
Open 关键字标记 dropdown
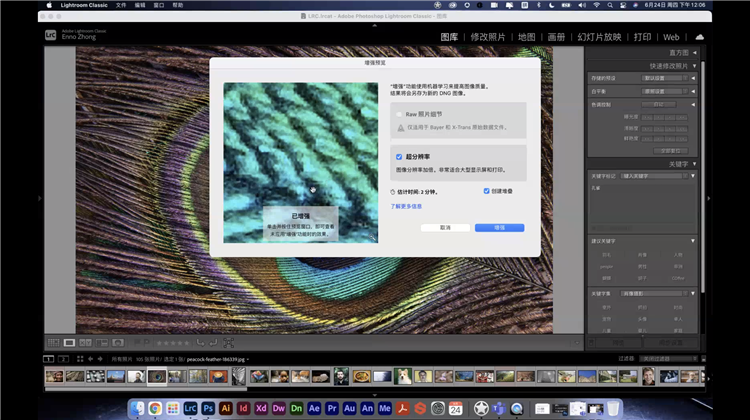[655, 176]
